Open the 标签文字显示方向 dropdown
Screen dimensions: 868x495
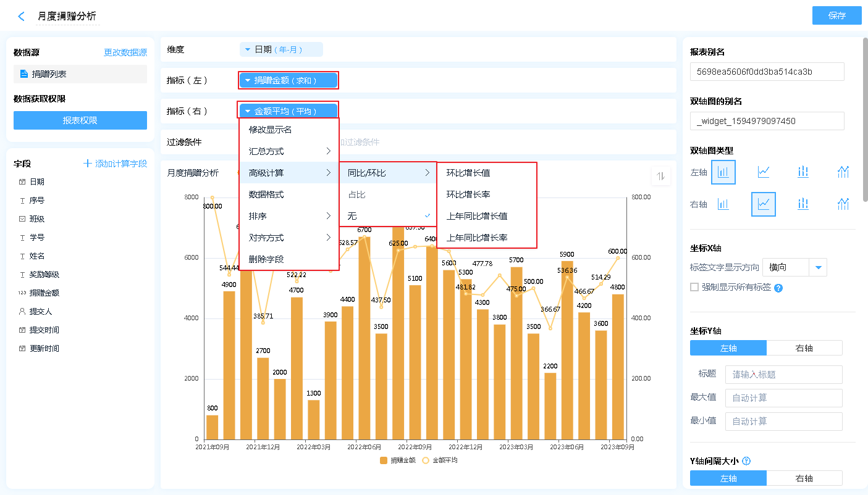819,268
